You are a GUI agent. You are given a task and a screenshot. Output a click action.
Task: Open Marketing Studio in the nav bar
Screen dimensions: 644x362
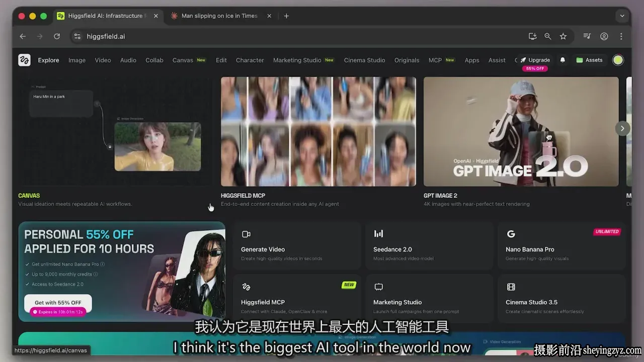pyautogui.click(x=297, y=60)
